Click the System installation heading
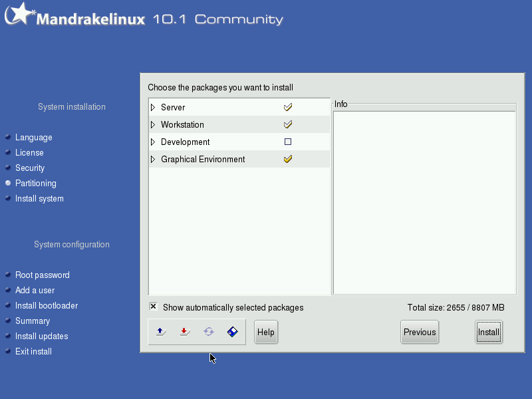Viewport: 532px width, 399px height. (72, 107)
